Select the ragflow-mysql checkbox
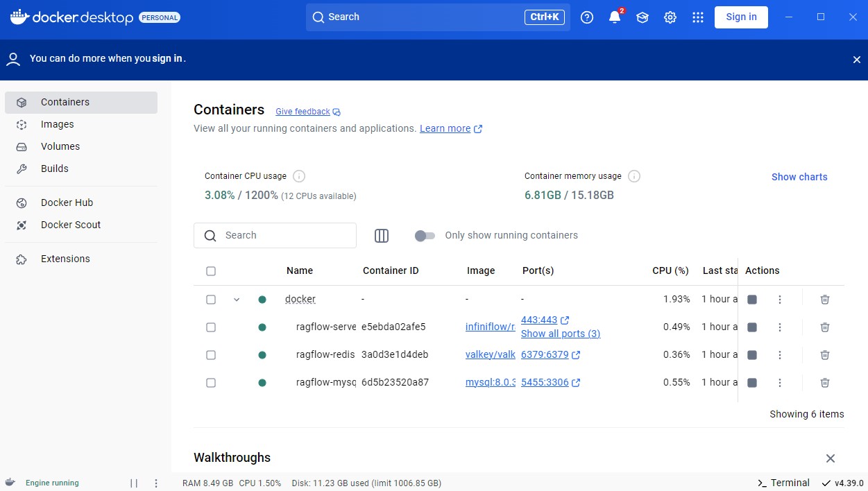The image size is (868, 491). pyautogui.click(x=211, y=383)
